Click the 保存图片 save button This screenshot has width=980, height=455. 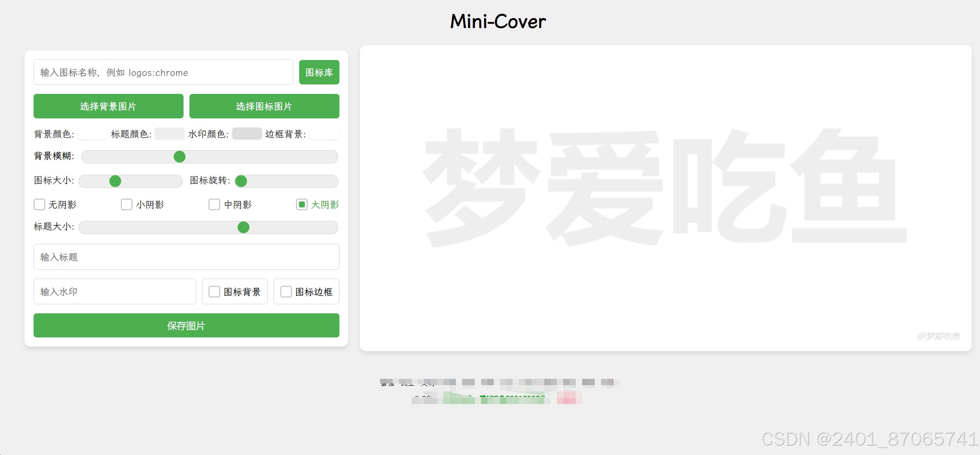tap(186, 326)
